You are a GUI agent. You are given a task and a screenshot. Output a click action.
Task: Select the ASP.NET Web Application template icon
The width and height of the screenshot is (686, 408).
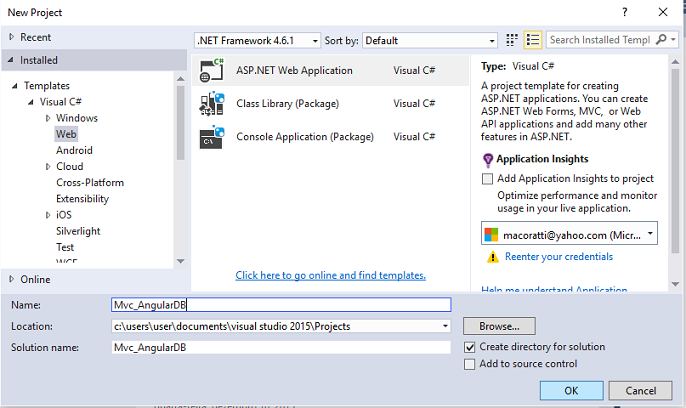(212, 70)
